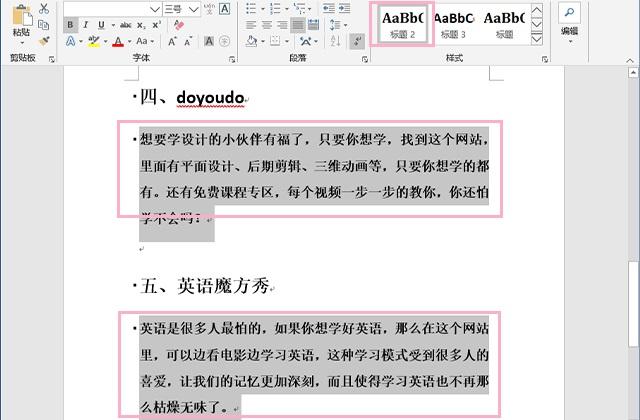Apply the 标题 2 style
The image size is (640, 420).
point(402,24)
